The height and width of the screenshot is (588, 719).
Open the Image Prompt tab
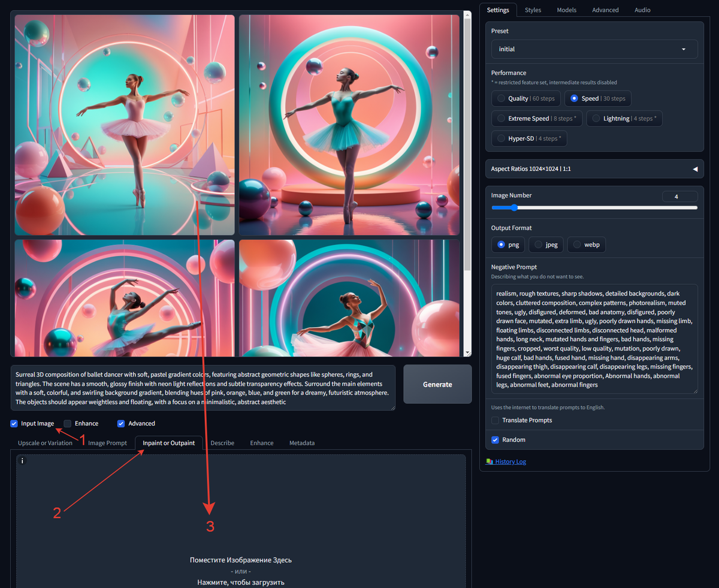[x=107, y=443]
